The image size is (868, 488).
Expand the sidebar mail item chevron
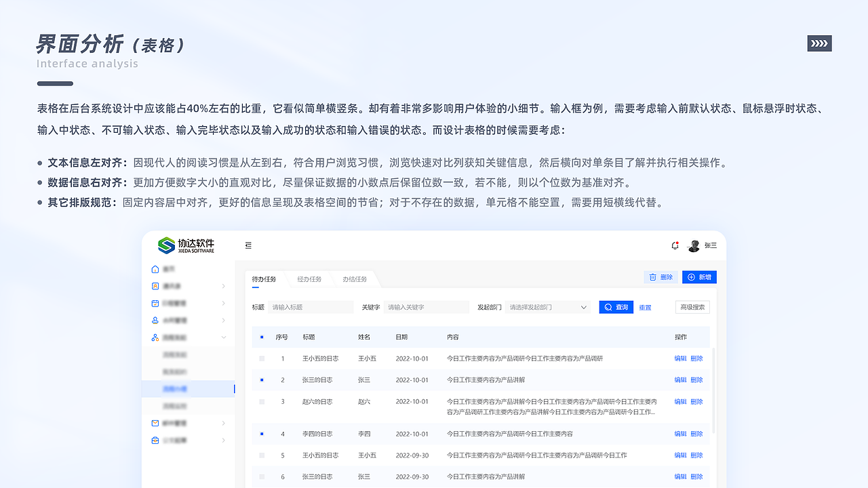point(224,423)
